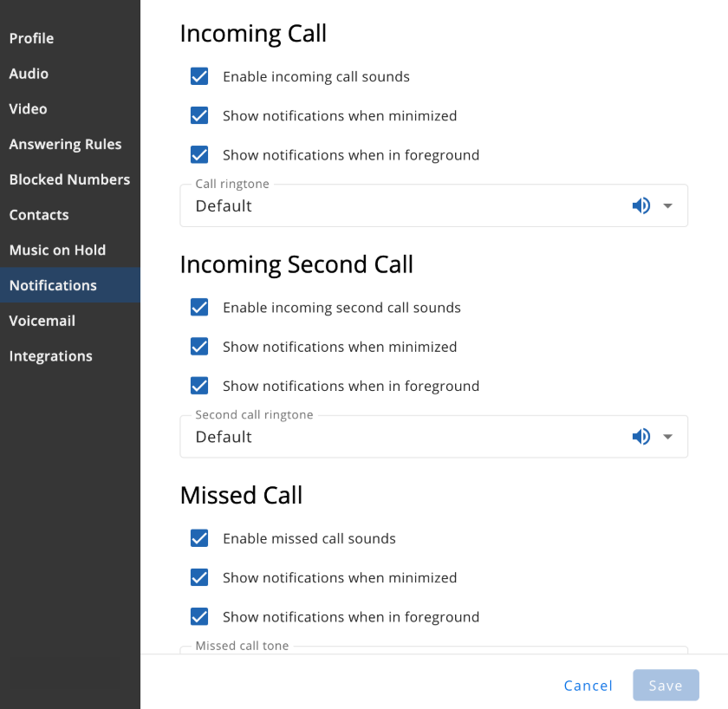Viewport: 728px width, 709px height.
Task: Disable incoming second call sounds
Action: coord(199,308)
